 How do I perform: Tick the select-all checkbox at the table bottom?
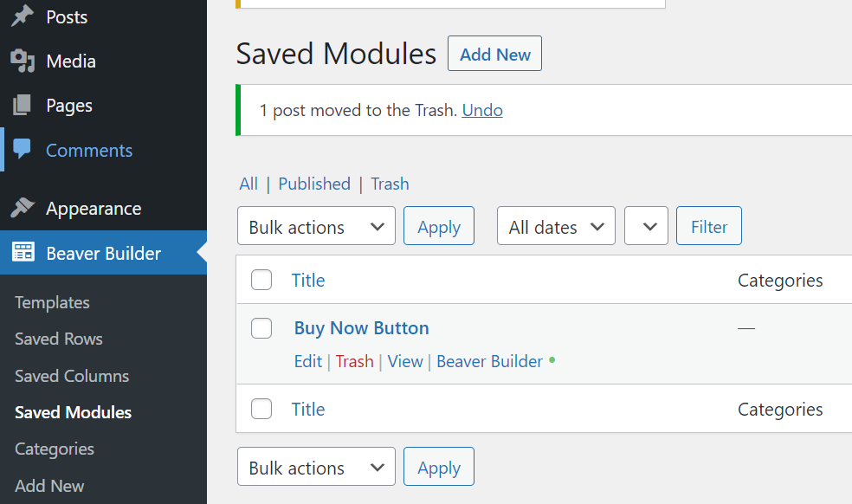coord(261,409)
